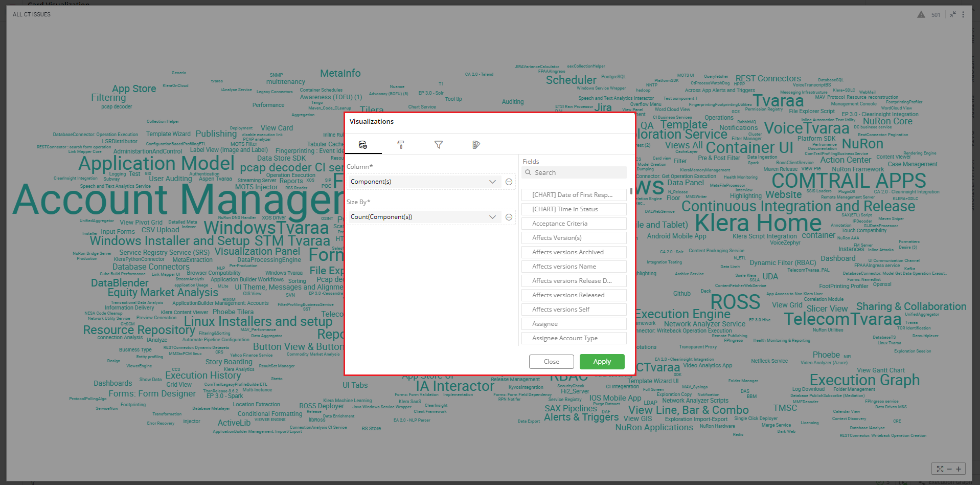Click 'Database Connectors' in the word cloud
The image size is (980, 485).
tap(151, 267)
